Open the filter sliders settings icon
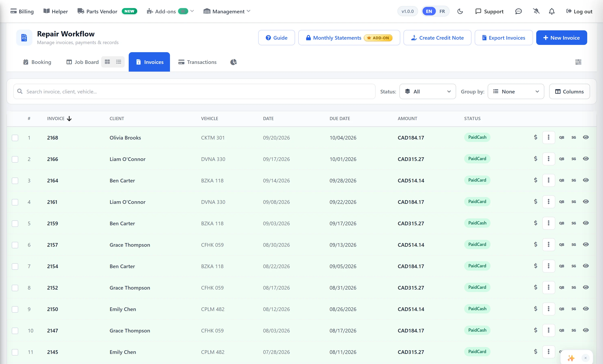Viewport: 603px width, 364px height. point(578,62)
